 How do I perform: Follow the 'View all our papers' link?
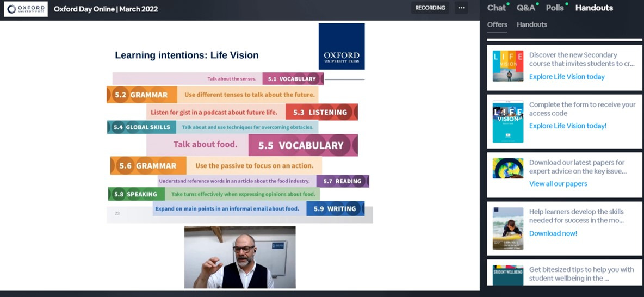558,184
